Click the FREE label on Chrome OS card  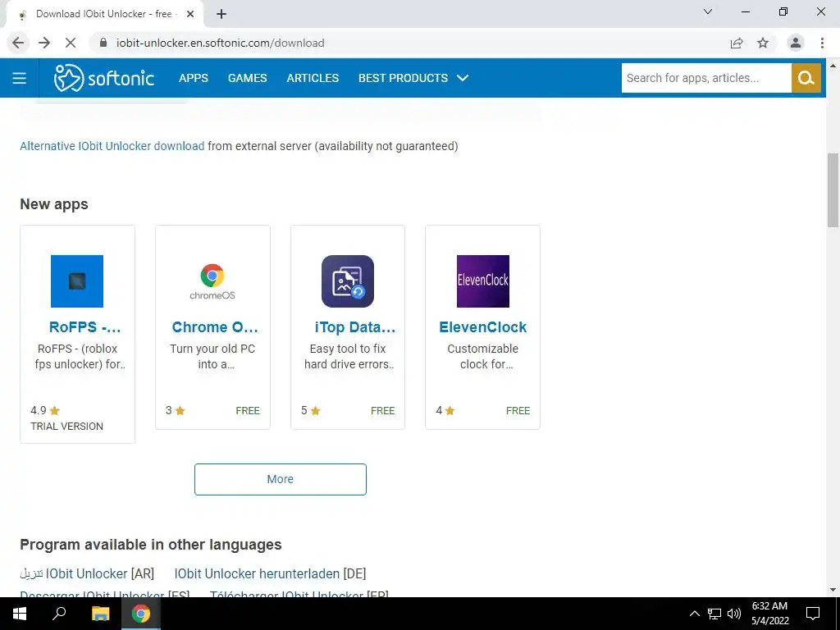click(248, 411)
